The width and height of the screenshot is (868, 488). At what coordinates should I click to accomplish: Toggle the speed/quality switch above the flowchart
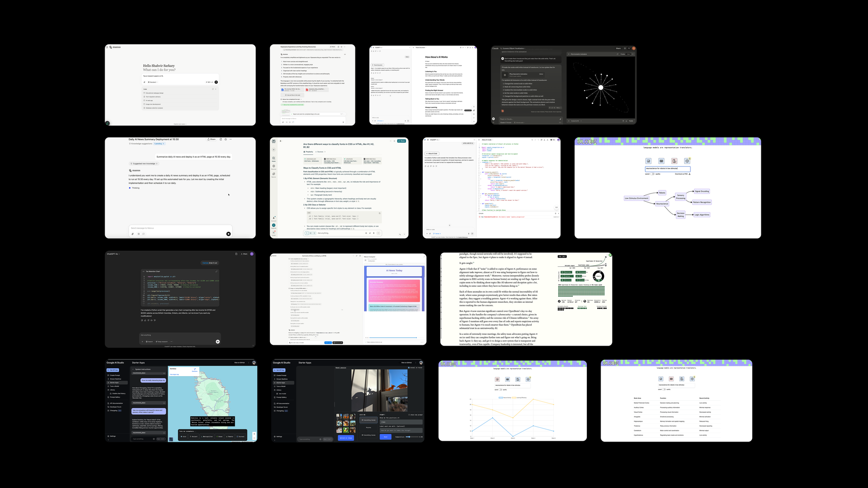coord(652,174)
